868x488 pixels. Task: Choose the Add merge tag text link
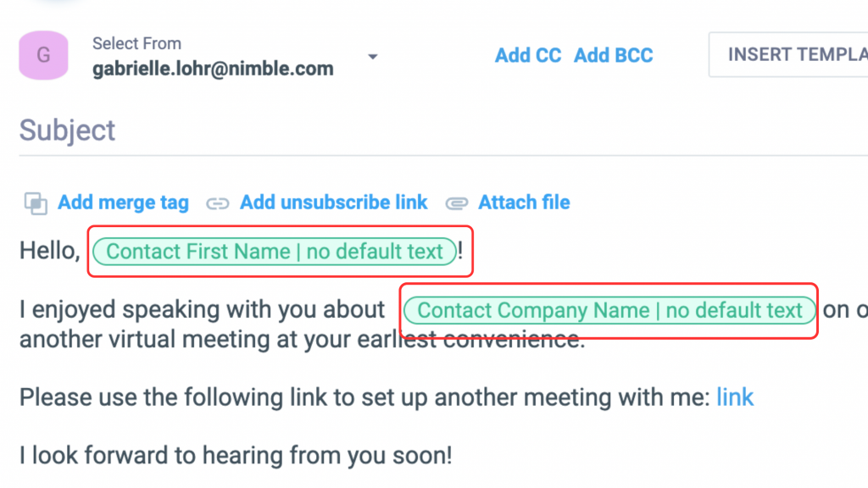[123, 203]
